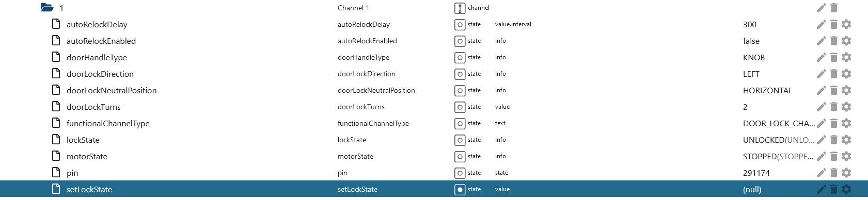The width and height of the screenshot is (868, 200).
Task: Edit the autoRelockDelay object with pencil icon
Action: (821, 24)
